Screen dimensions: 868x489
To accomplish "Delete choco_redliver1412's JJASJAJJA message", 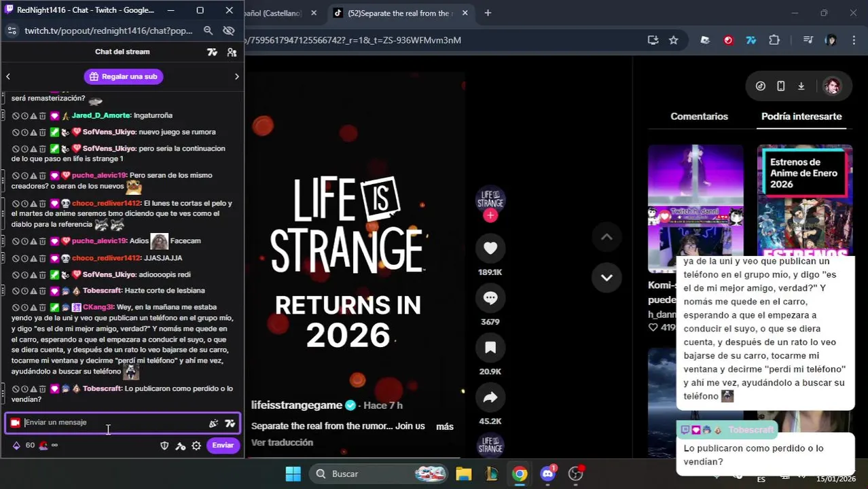I will [x=42, y=259].
